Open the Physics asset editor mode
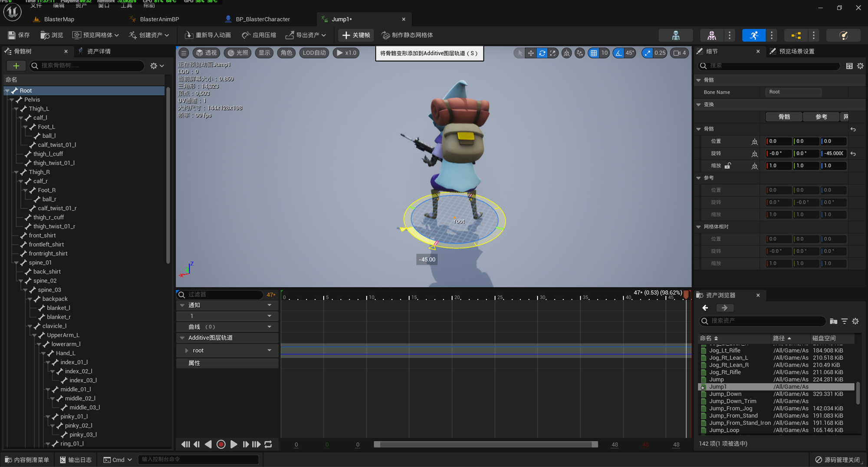Screen dimensions: 868x467 pyautogui.click(x=843, y=35)
